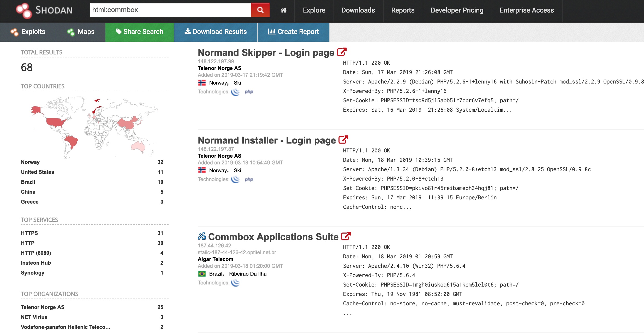Click the Brazil flag icon

click(x=202, y=274)
